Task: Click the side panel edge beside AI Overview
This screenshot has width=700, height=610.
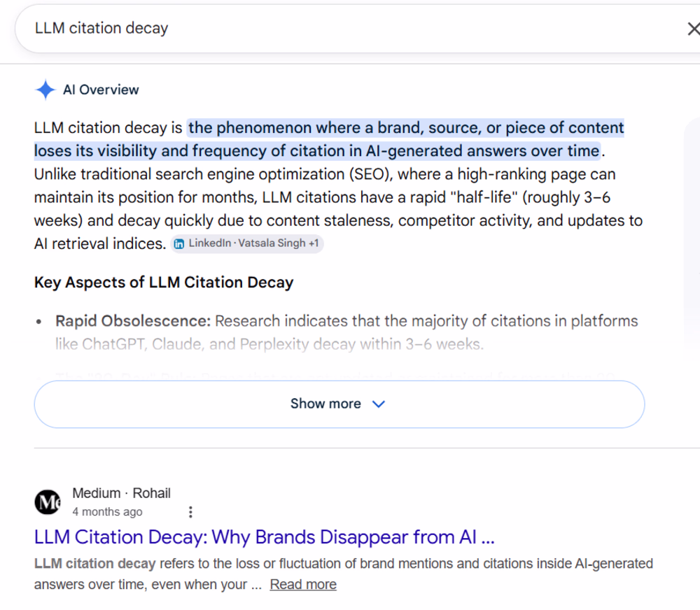Action: (x=692, y=236)
